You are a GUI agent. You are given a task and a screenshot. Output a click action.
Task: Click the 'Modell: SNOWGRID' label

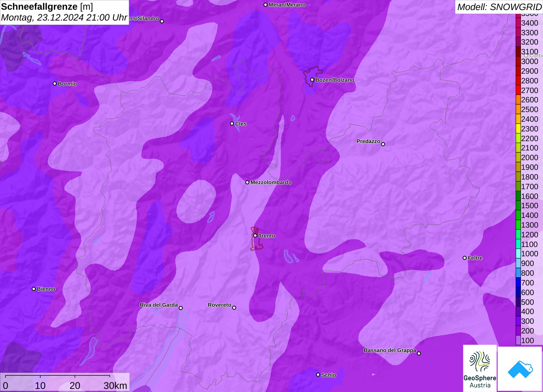pos(499,7)
